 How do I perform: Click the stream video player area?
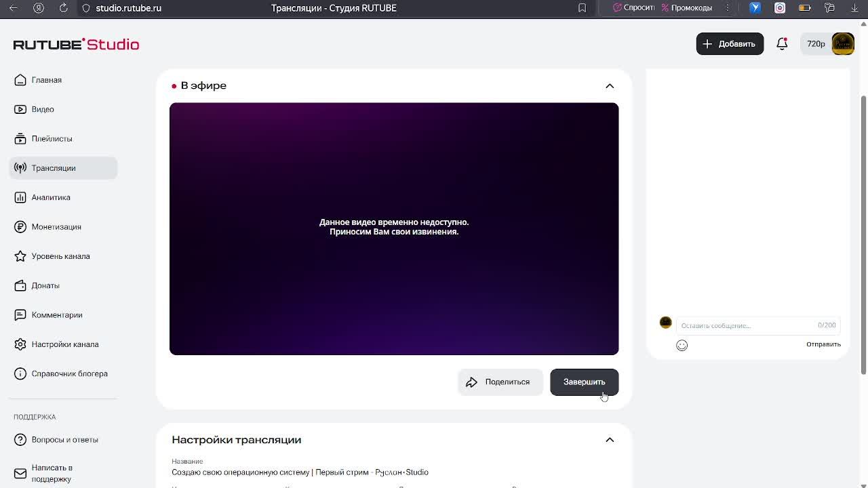click(394, 229)
